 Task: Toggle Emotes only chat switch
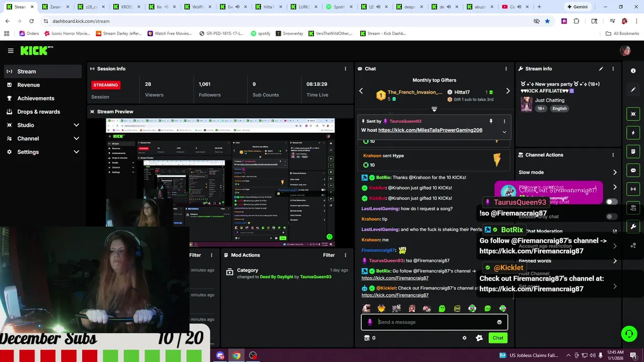pos(612,217)
